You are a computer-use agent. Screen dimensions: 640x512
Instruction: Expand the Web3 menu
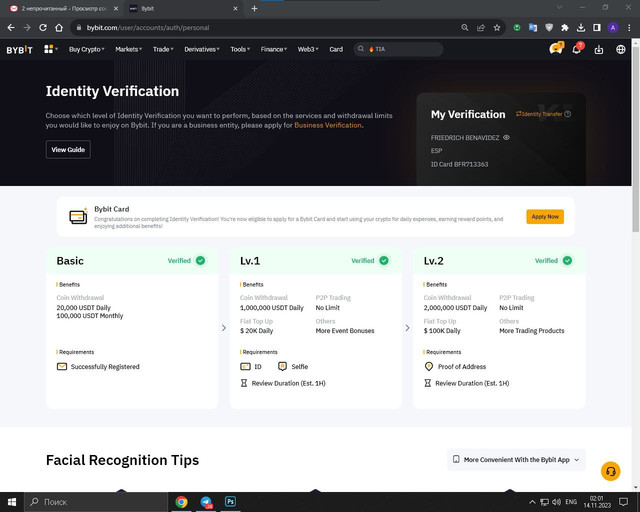[308, 49]
